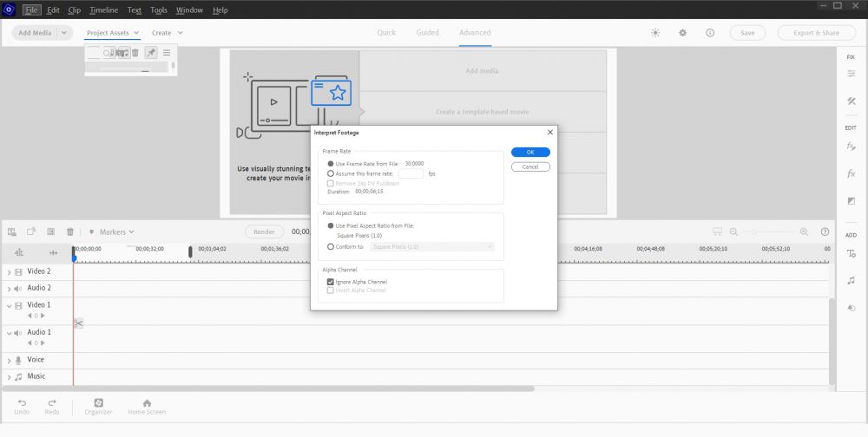Select Assume this frame rate option

tap(331, 173)
